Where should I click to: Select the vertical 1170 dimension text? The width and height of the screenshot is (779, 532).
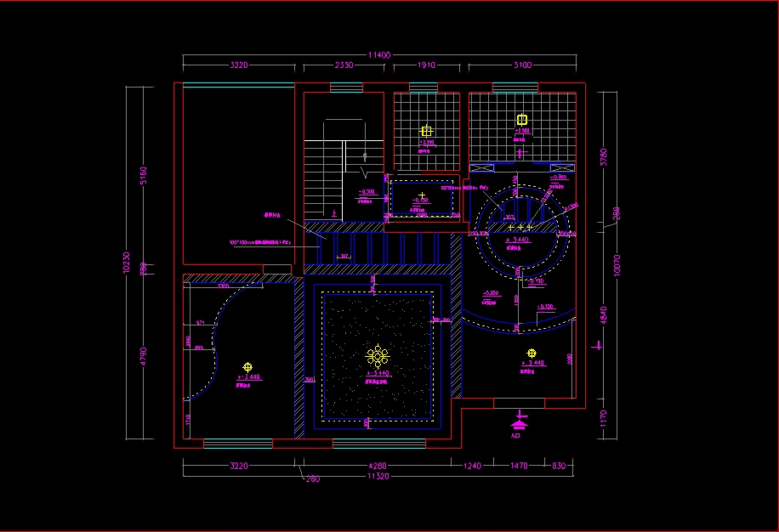pyautogui.click(x=603, y=418)
